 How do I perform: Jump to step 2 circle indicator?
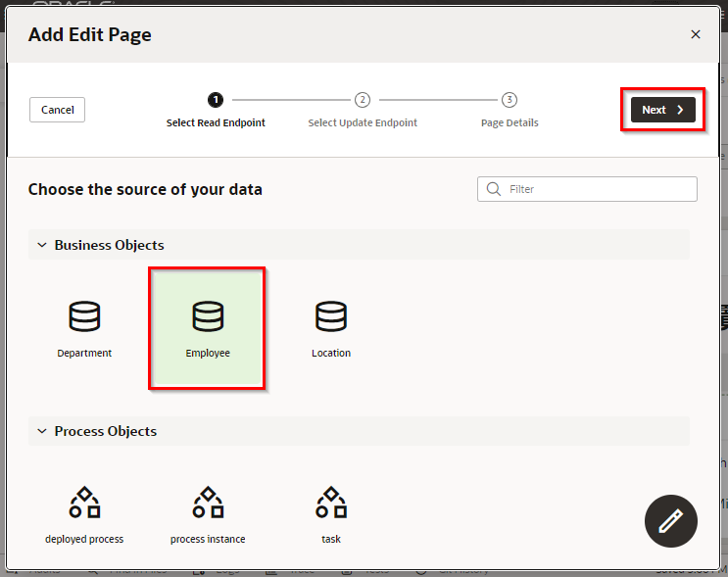pos(363,100)
